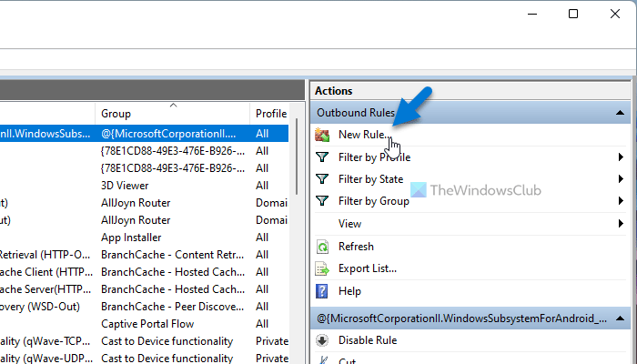Select the App Installer group row
Image resolution: width=637 pixels, height=364 pixels.
point(144,238)
